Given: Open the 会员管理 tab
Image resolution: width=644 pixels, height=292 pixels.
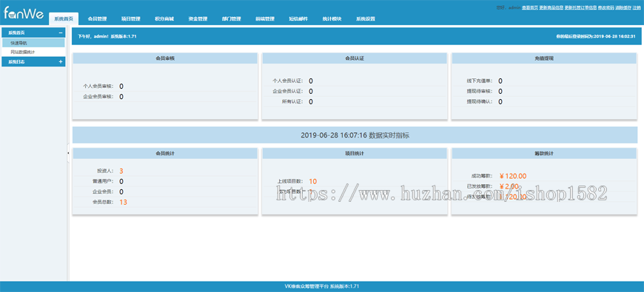Looking at the screenshot, I should pyautogui.click(x=97, y=19).
